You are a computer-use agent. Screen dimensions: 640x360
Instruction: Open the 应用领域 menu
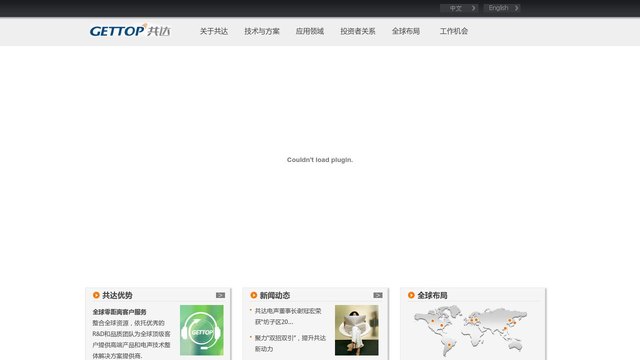[x=310, y=31]
